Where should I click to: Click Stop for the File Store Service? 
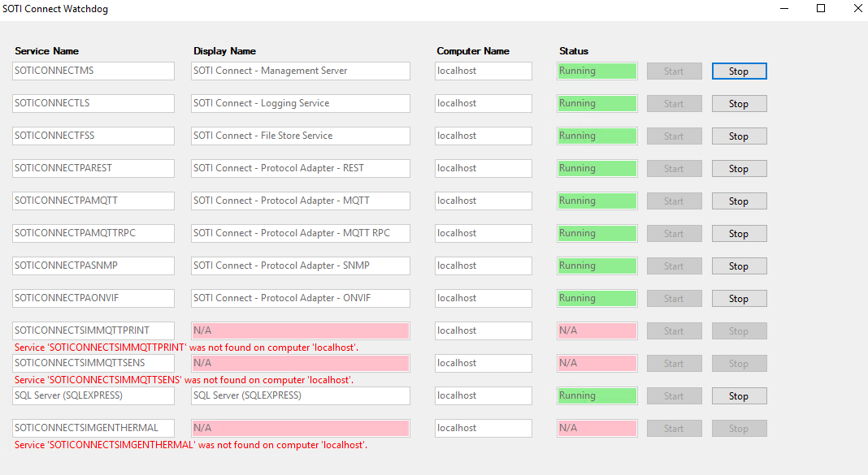(x=739, y=136)
